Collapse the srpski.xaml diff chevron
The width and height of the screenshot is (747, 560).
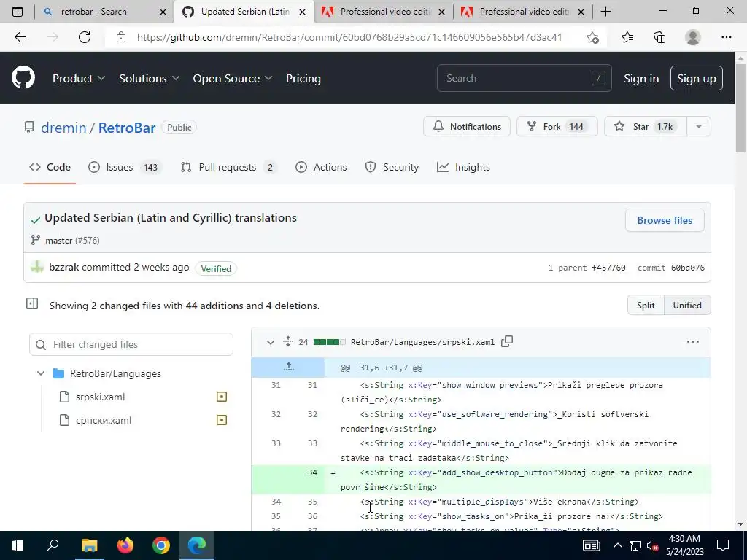point(270,342)
